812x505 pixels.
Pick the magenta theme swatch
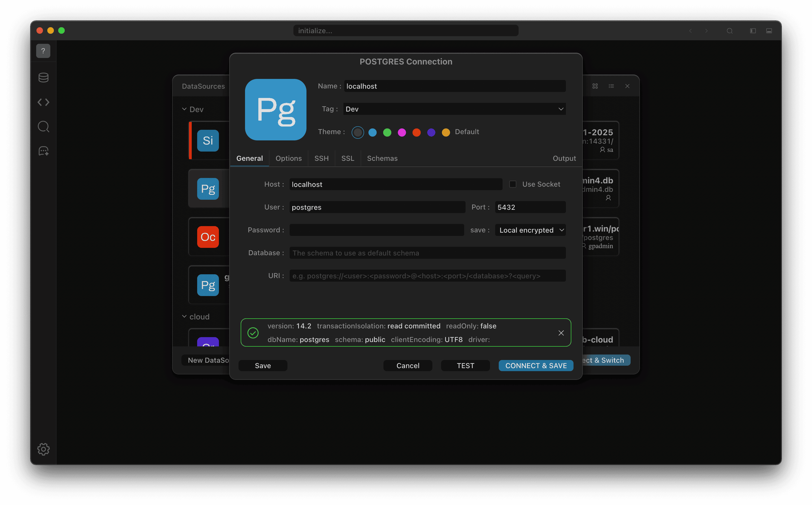(402, 133)
